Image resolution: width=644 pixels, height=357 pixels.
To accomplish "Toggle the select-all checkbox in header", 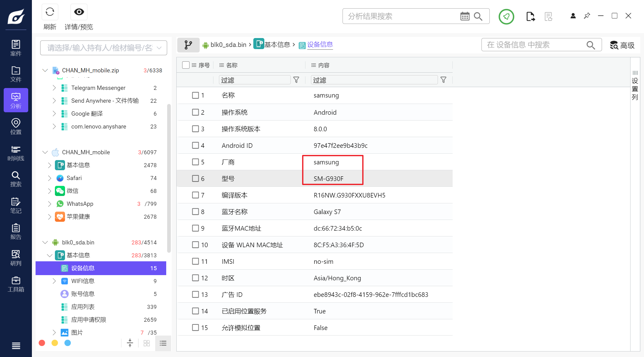I will click(186, 65).
